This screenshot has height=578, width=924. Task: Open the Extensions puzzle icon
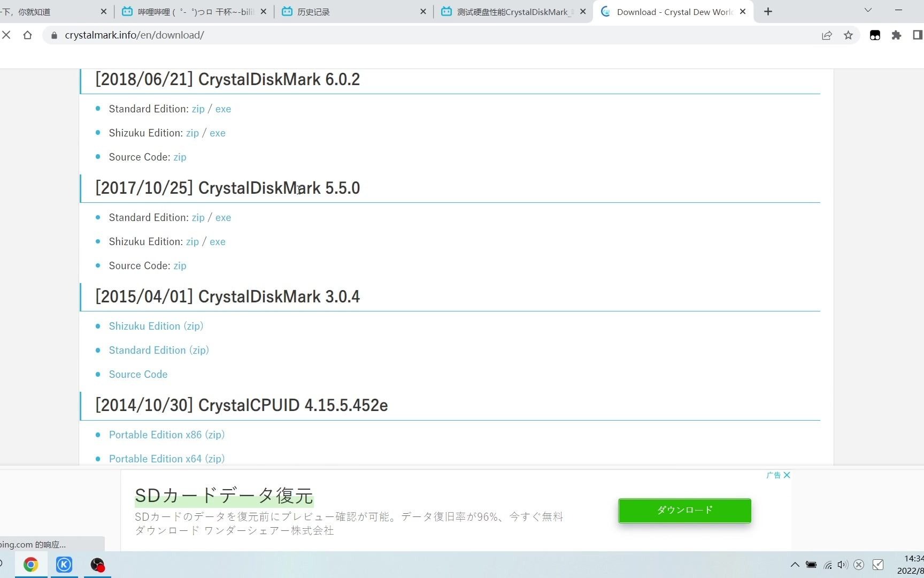click(x=896, y=35)
